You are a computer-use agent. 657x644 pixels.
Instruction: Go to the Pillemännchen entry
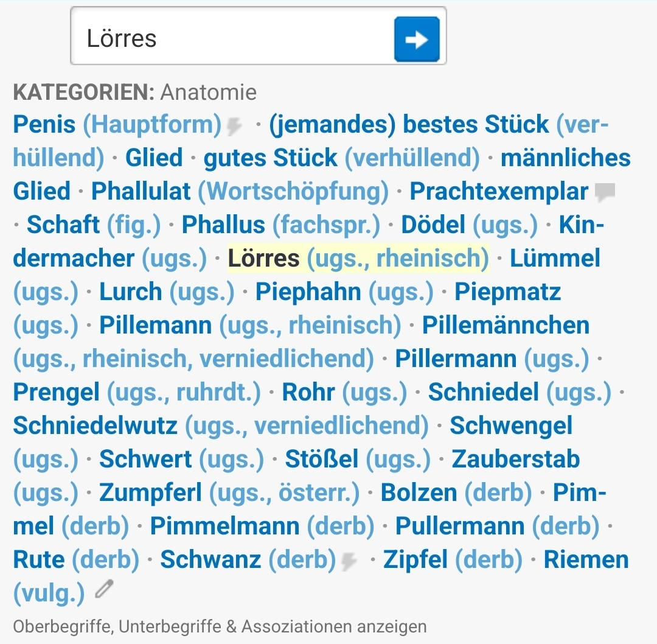(506, 325)
